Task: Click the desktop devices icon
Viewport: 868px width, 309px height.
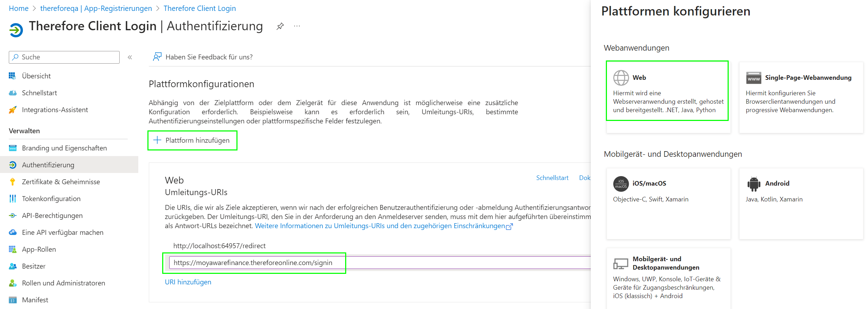Action: click(621, 264)
